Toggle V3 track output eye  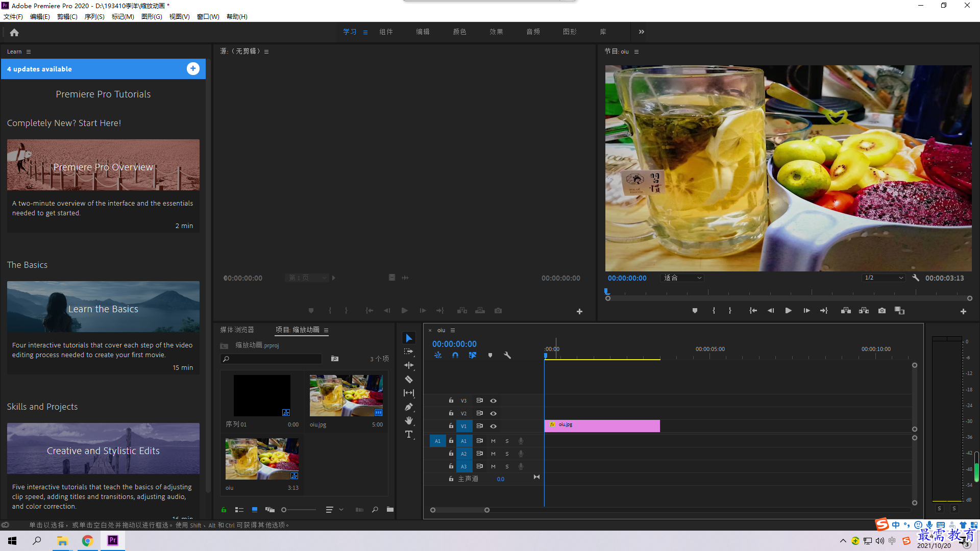click(493, 401)
